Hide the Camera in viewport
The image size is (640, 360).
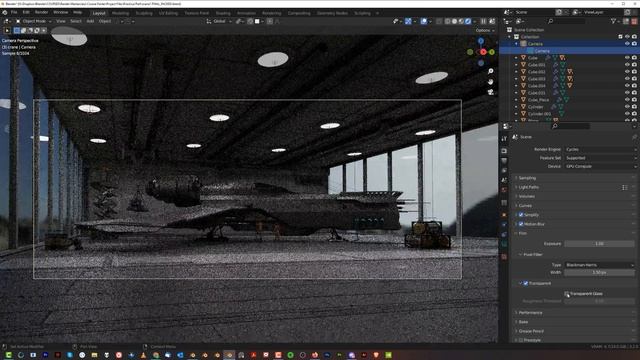(627, 44)
